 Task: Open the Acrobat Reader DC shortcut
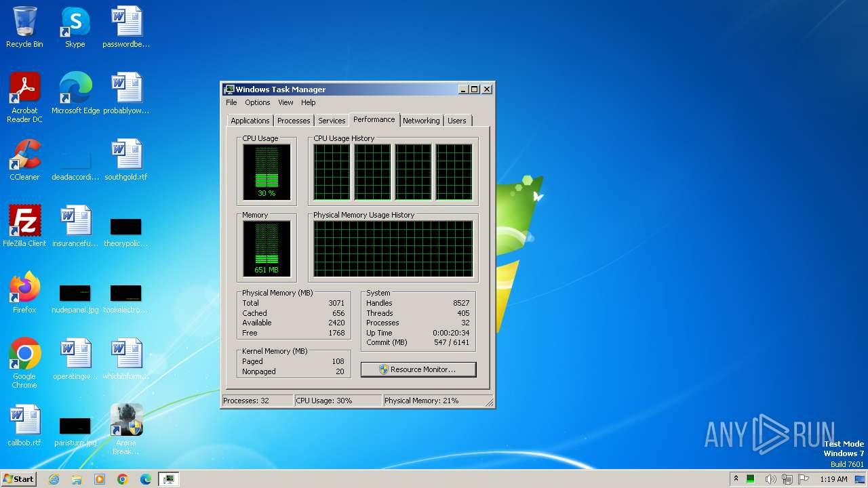tap(24, 98)
